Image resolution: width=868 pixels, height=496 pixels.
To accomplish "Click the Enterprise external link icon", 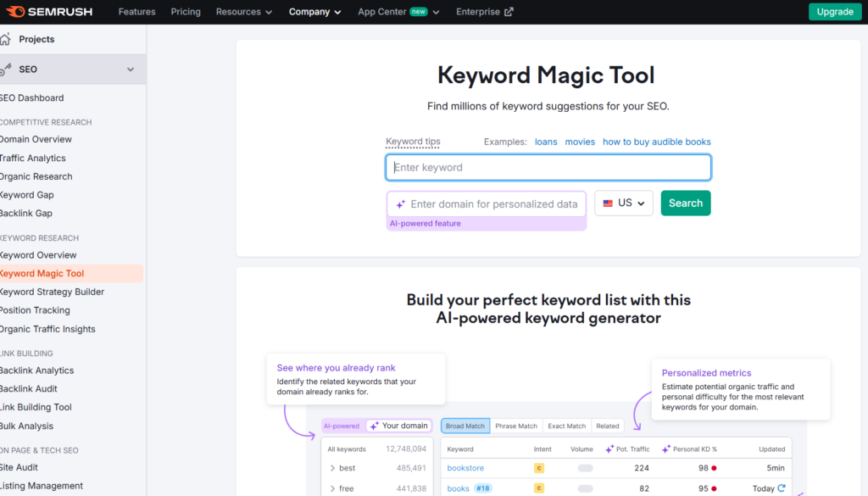I will coord(509,12).
